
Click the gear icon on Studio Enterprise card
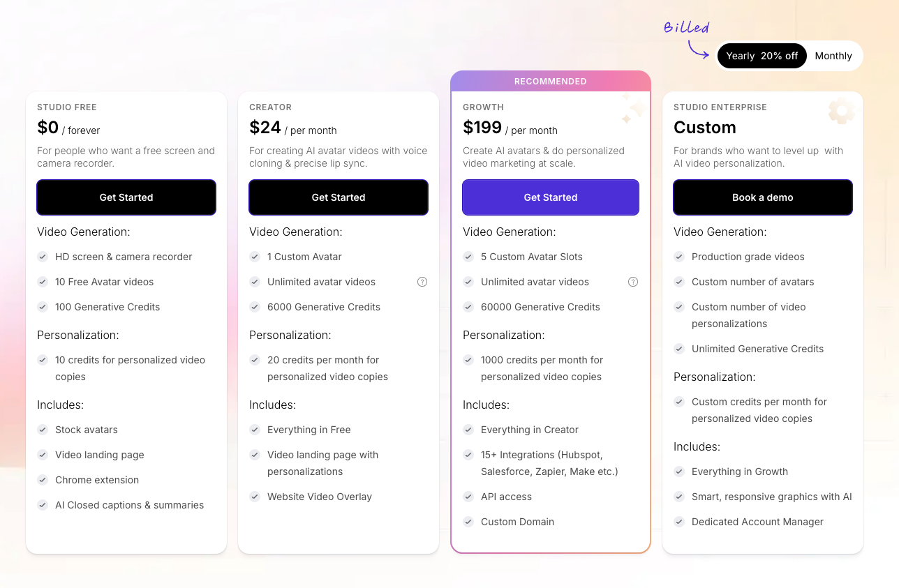pyautogui.click(x=841, y=112)
